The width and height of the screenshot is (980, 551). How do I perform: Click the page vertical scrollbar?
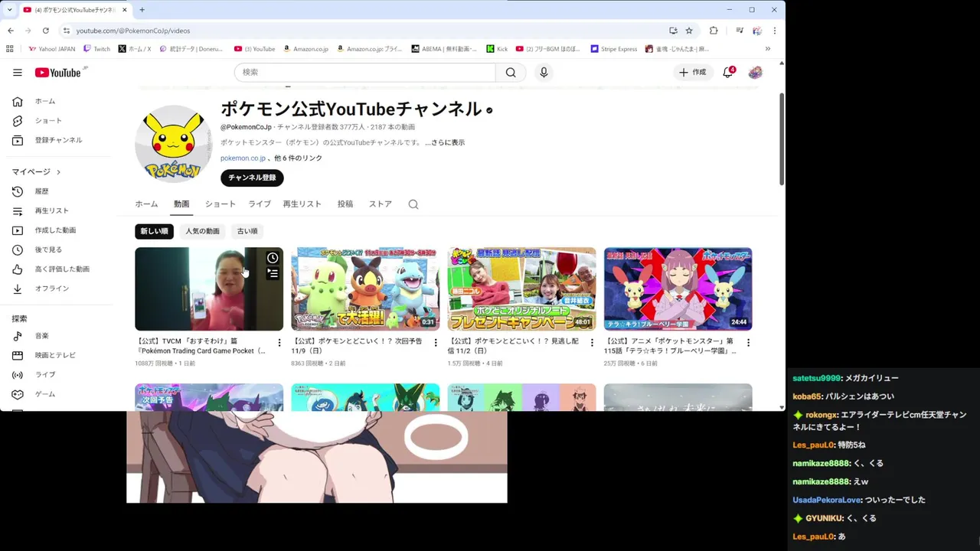[x=781, y=139]
